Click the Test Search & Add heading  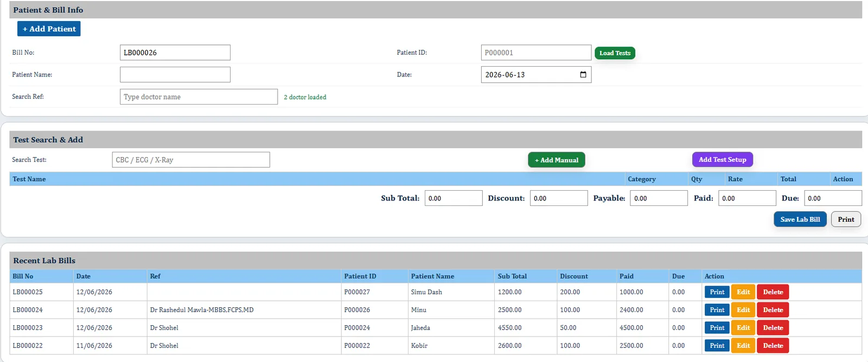pyautogui.click(x=48, y=140)
